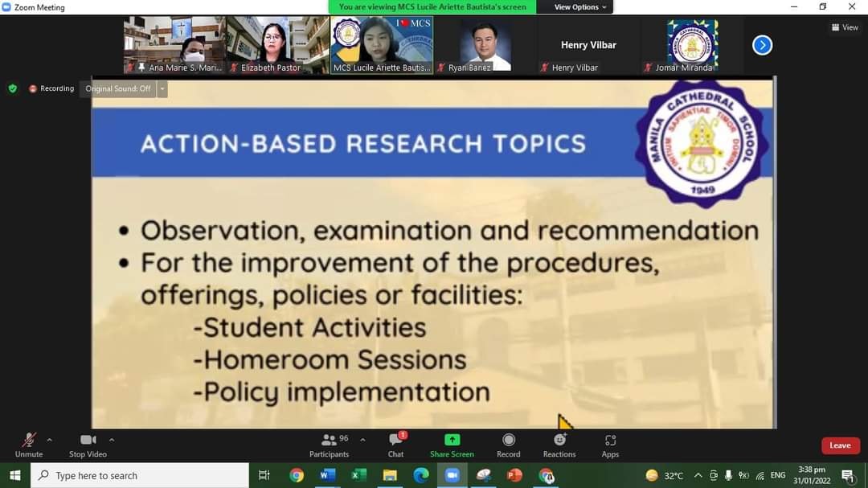Open video options arrow beside Stop Video
The width and height of the screenshot is (868, 488).
[x=112, y=440]
